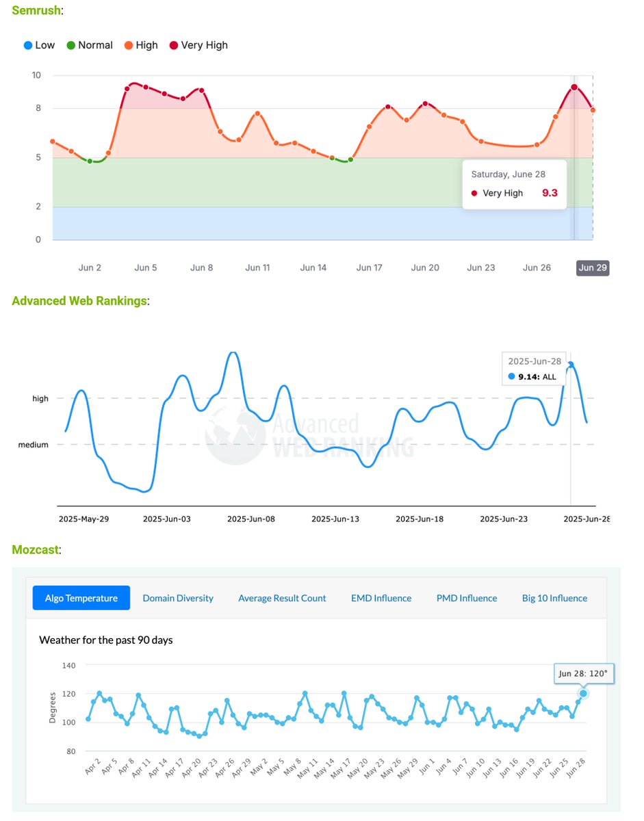
Task: Click the 'Jun 28: 120°' tooltip
Action: pyautogui.click(x=583, y=673)
